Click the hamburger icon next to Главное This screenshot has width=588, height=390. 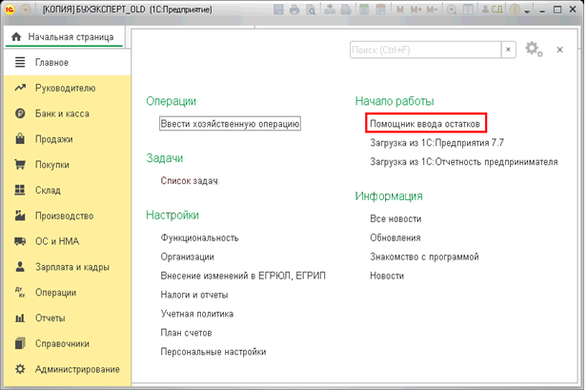click(20, 62)
